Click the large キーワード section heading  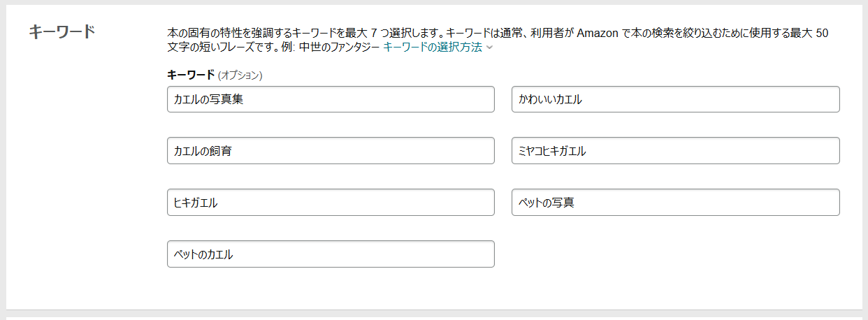point(62,31)
